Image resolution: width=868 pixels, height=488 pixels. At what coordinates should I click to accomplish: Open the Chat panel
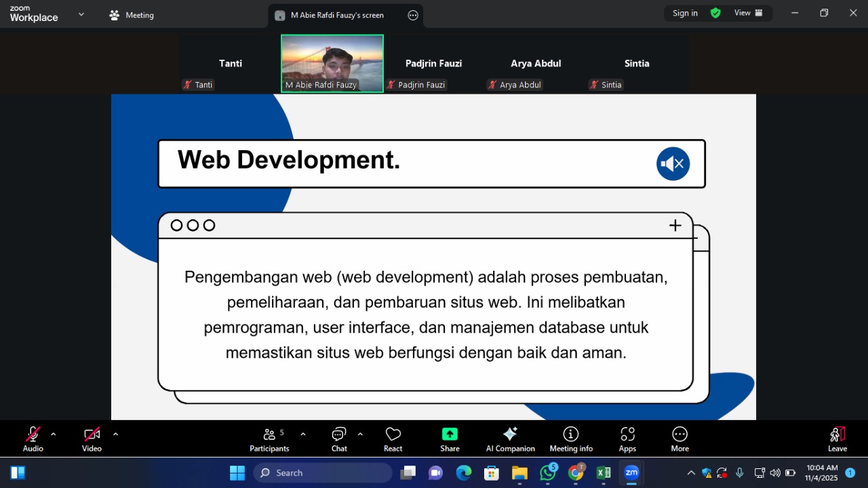click(339, 438)
